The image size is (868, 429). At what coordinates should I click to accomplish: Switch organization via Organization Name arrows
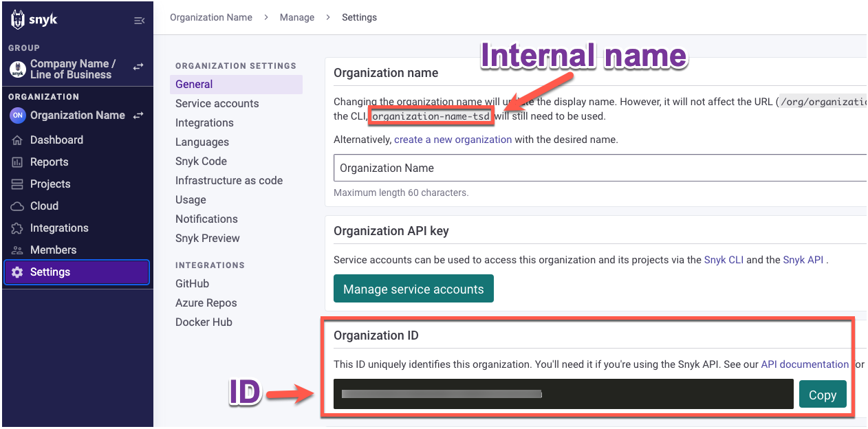click(138, 115)
